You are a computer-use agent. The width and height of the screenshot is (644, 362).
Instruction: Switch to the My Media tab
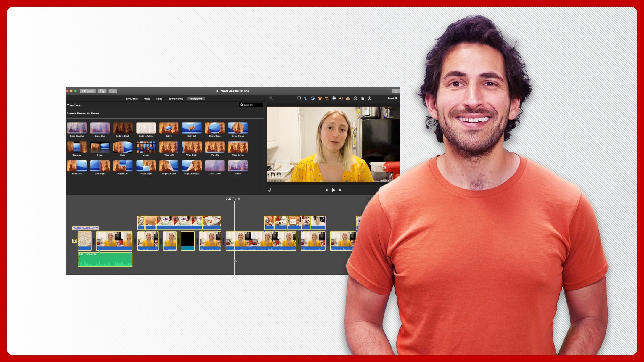click(132, 99)
